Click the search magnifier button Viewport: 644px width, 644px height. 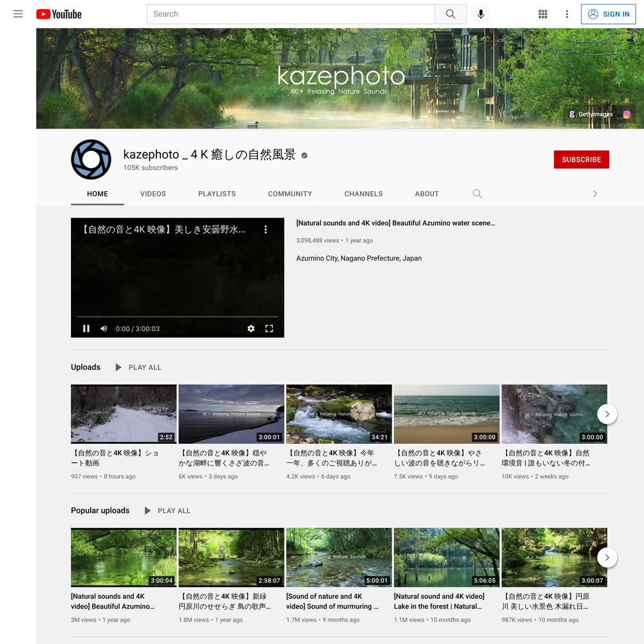pyautogui.click(x=451, y=14)
